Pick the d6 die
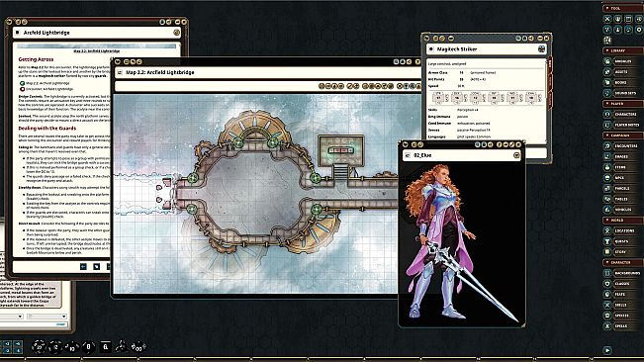This screenshot has height=362, width=644. [x=106, y=347]
